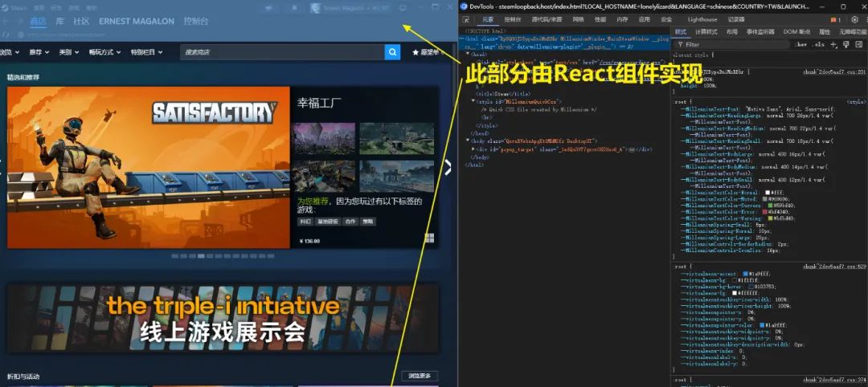This screenshot has height=387, width=868.
Task: Click the Steam logo in the title bar
Action: pyautogui.click(x=6, y=8)
